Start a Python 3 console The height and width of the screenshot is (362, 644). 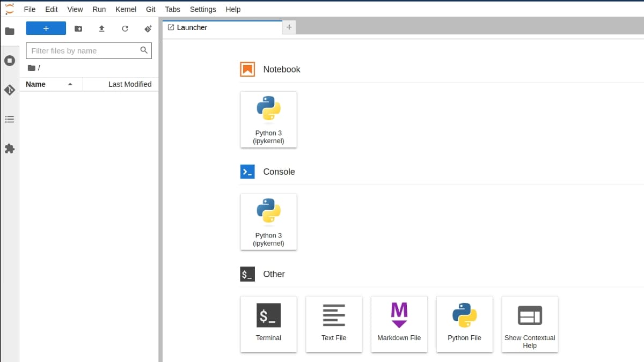pyautogui.click(x=268, y=221)
